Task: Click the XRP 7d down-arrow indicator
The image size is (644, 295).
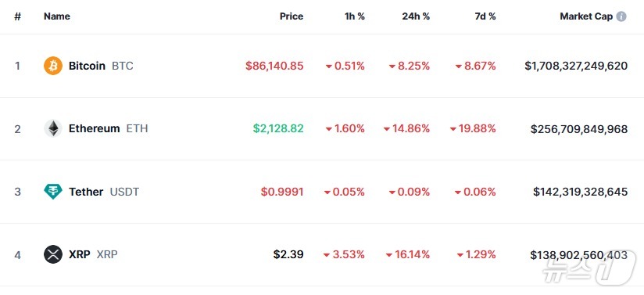Action: click(460, 255)
